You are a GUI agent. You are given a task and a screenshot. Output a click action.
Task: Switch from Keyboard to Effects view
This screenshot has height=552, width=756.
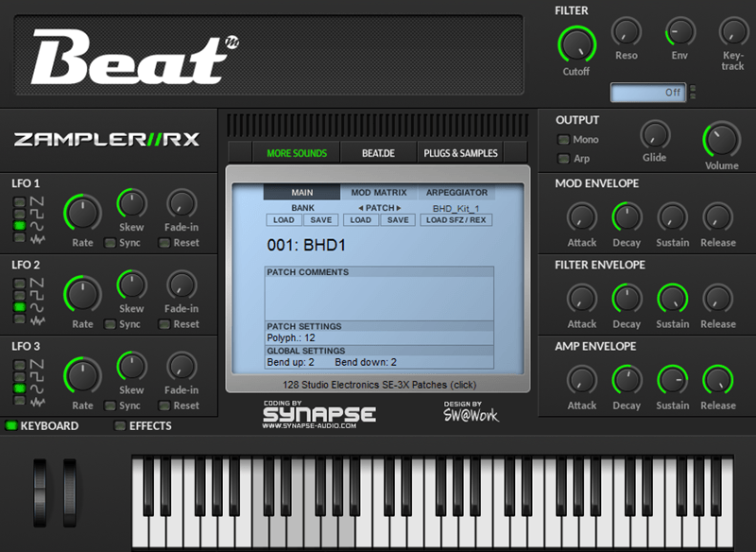(x=118, y=426)
